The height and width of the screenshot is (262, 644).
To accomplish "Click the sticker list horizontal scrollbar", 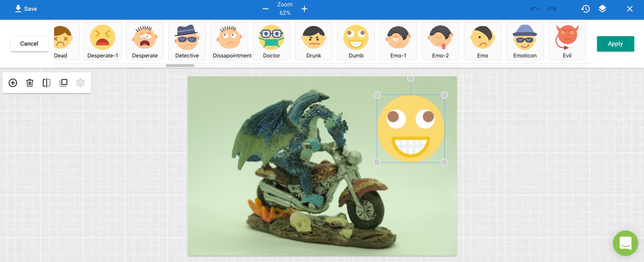I will pos(180,66).
